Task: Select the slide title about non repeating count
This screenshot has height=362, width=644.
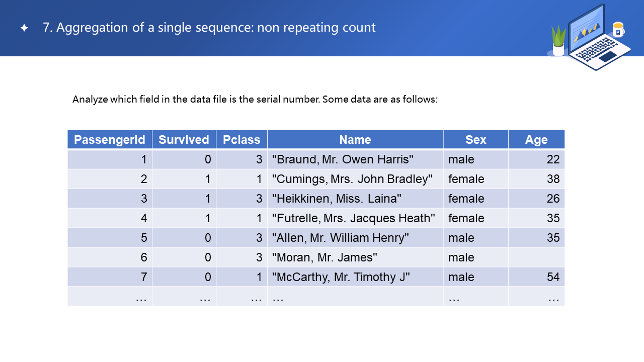Action: (209, 28)
